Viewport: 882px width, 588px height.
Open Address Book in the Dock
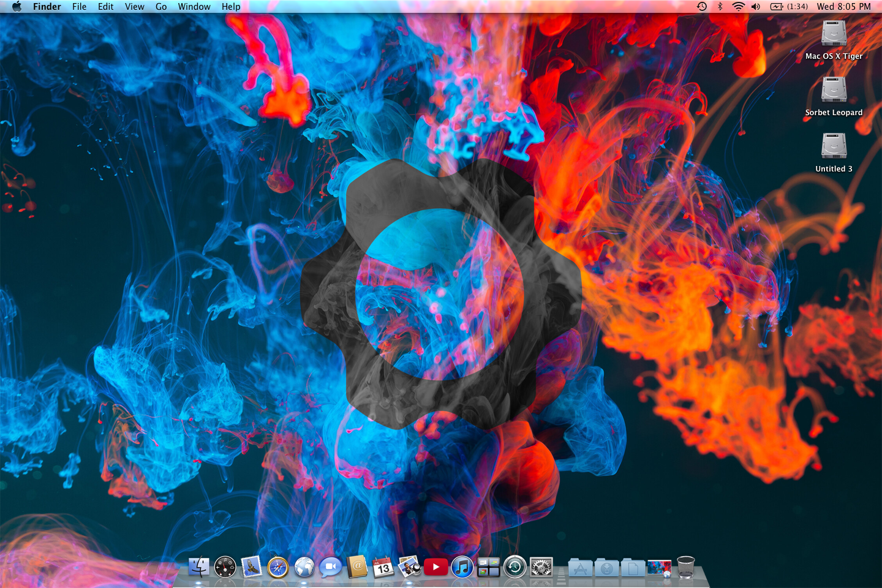[x=356, y=567]
